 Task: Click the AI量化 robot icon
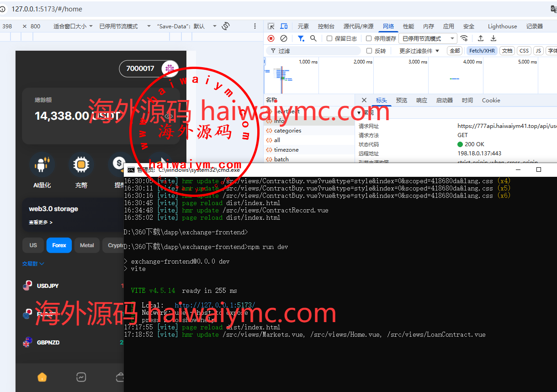(42, 164)
